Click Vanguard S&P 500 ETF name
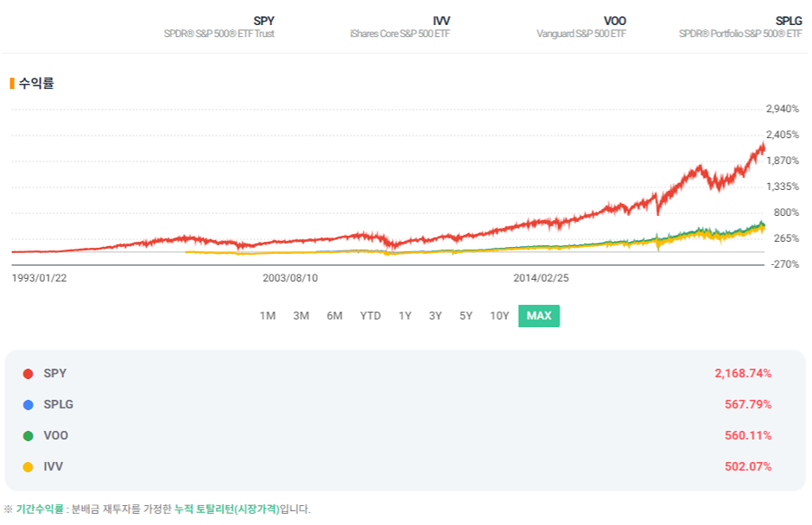This screenshot has width=812, height=525. pos(581,34)
